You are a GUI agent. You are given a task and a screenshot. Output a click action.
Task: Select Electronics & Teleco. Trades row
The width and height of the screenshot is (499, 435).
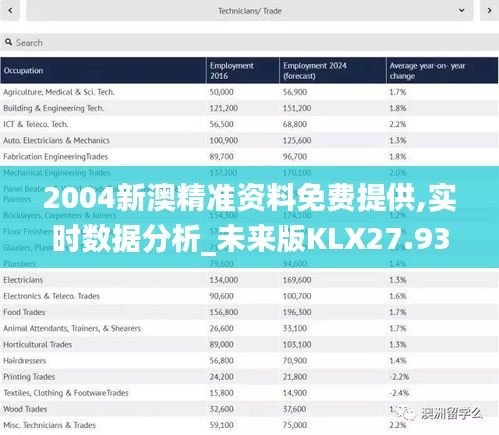[x=249, y=296]
